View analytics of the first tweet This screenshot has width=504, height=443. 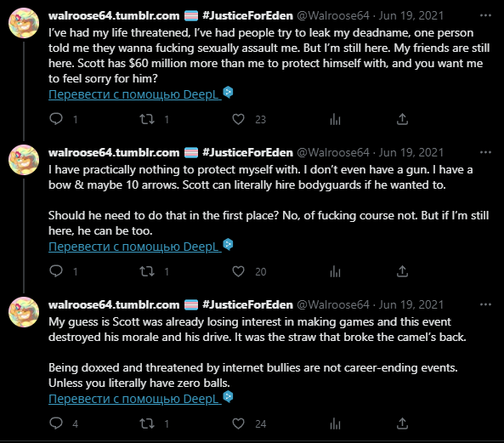[x=335, y=119]
